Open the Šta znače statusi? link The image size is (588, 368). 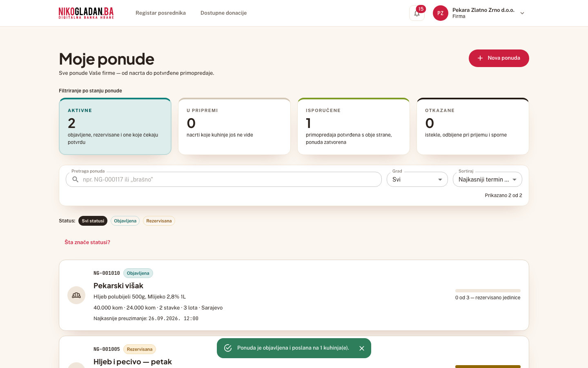click(87, 242)
